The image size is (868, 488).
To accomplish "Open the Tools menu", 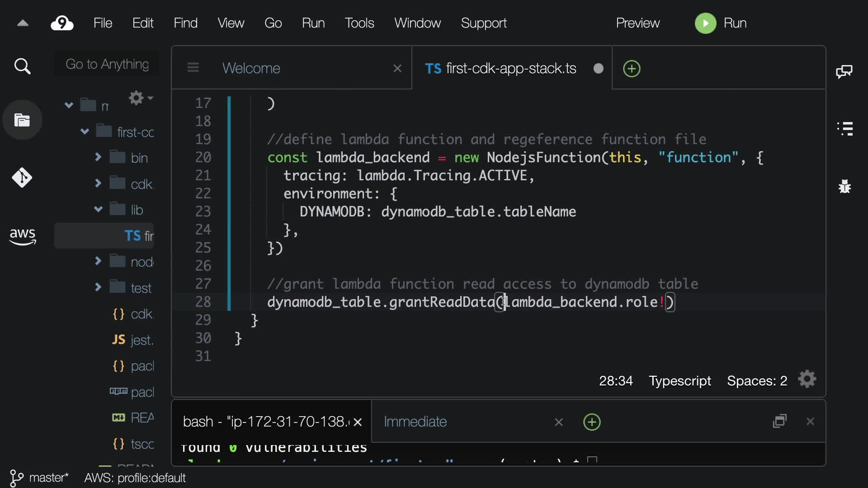I will [x=359, y=23].
